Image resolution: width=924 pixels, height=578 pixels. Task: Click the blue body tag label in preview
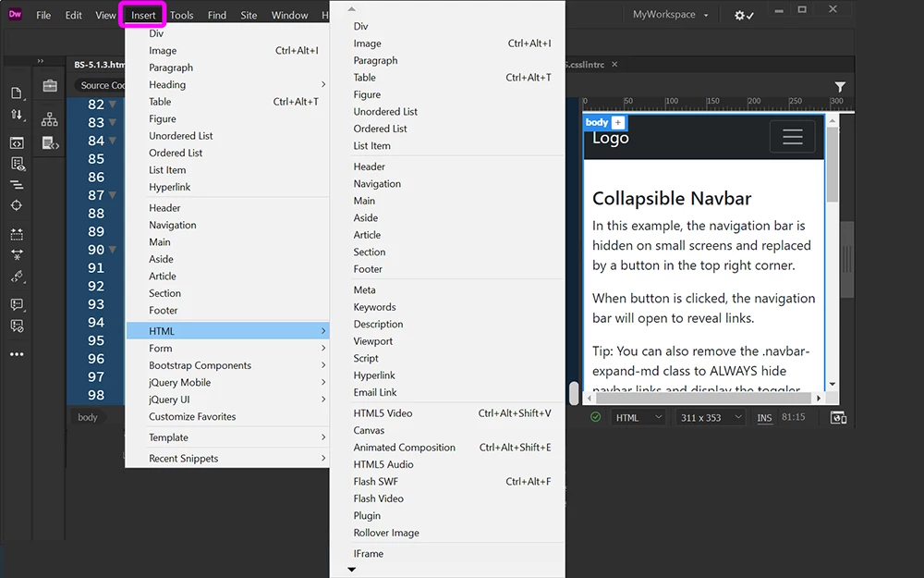[597, 123]
